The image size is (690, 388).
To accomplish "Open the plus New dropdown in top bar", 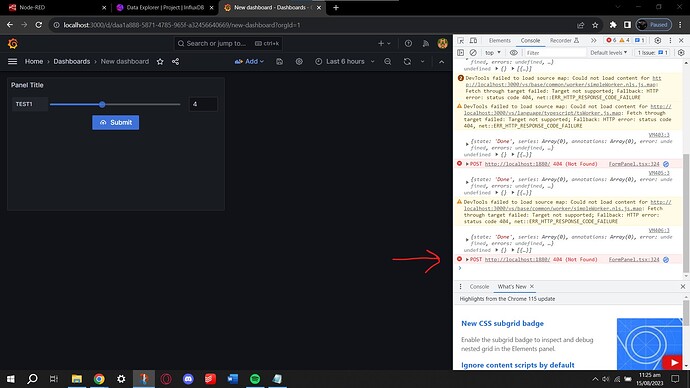I will 384,44.
